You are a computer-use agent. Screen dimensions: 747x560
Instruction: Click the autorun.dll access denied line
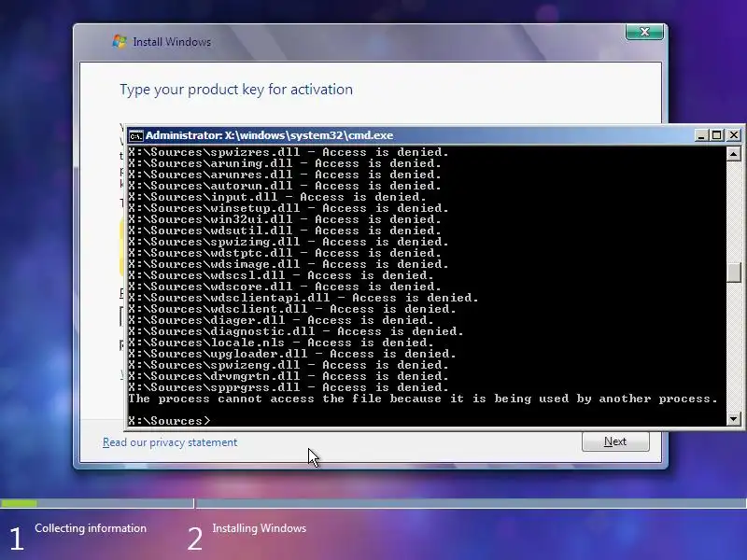(x=285, y=186)
